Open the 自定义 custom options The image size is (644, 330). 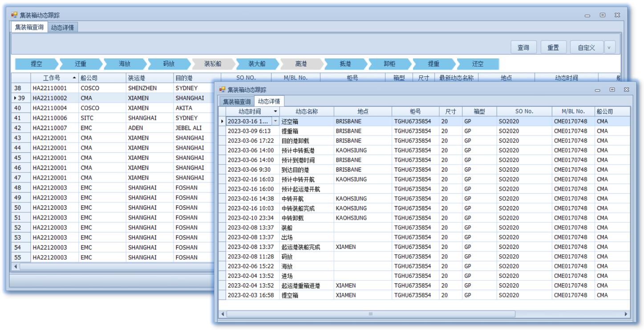click(586, 47)
